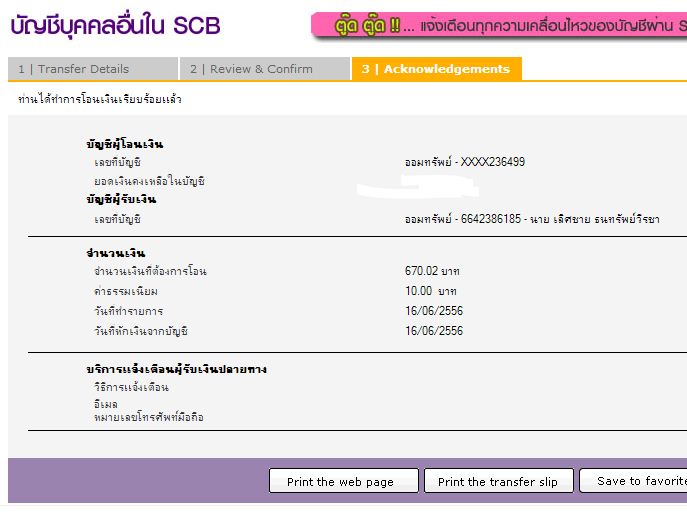Screen dimensions: 687x532
Task: Click debit date next to วันที่หักเงินจากบัญชี
Action: (x=434, y=331)
